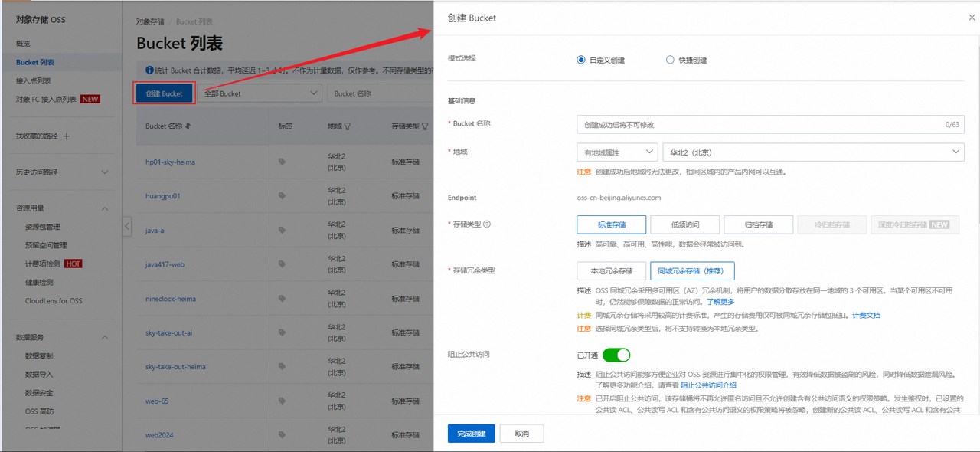
Task: Select the 快捷创建 radio option
Action: click(x=671, y=60)
